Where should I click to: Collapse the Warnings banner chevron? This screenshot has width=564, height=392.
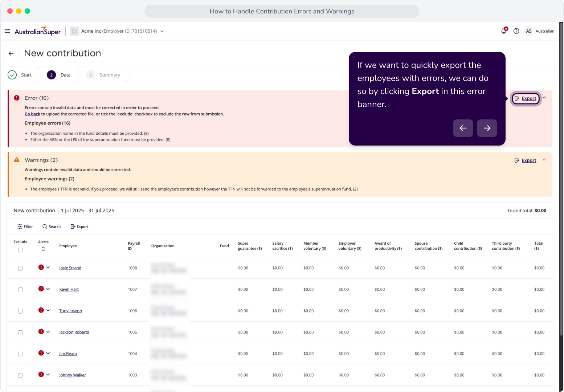[x=544, y=160]
